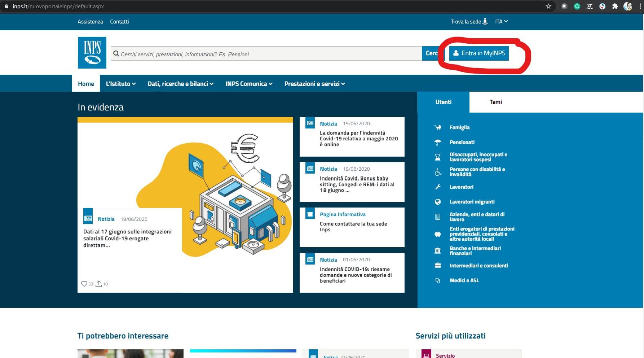
Task: Select the Home navigation tab
Action: [86, 84]
